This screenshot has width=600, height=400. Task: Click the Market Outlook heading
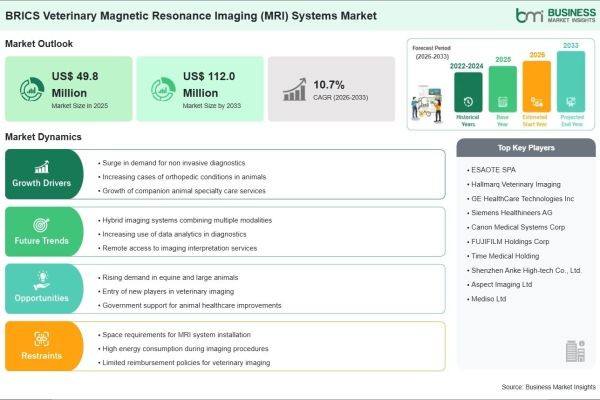click(x=39, y=44)
